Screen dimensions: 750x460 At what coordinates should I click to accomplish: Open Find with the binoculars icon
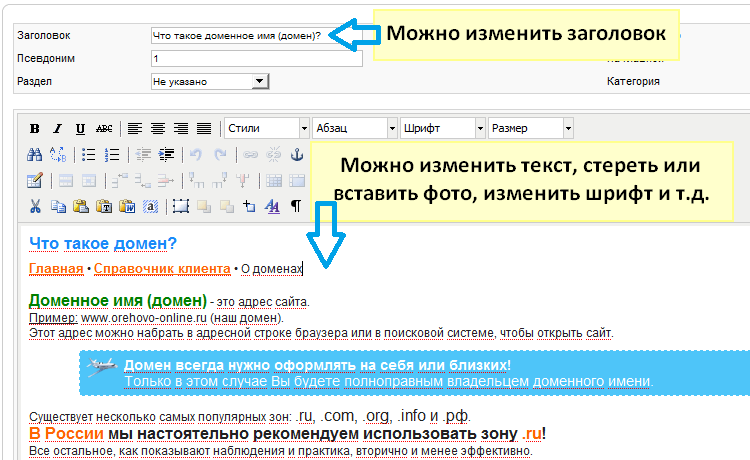point(34,154)
